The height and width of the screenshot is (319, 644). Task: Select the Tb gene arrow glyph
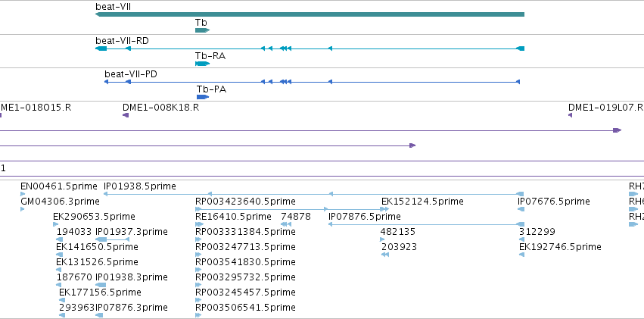(x=203, y=30)
